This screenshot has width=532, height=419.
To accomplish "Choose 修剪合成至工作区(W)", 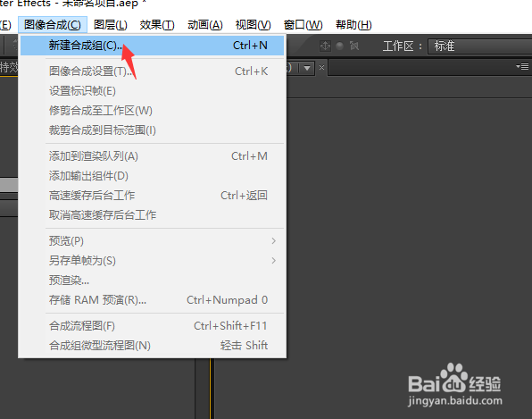I will (152, 111).
